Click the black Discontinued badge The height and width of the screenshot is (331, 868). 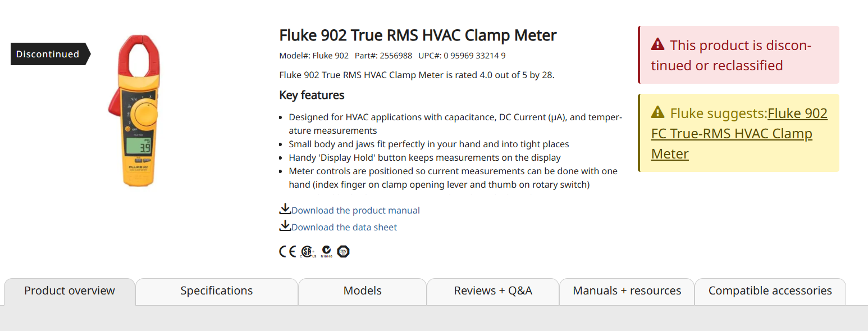48,54
